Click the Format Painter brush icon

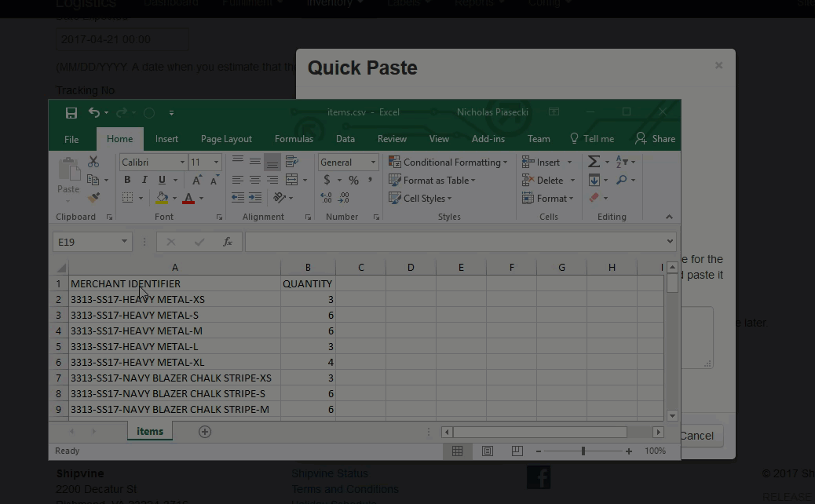click(x=93, y=198)
